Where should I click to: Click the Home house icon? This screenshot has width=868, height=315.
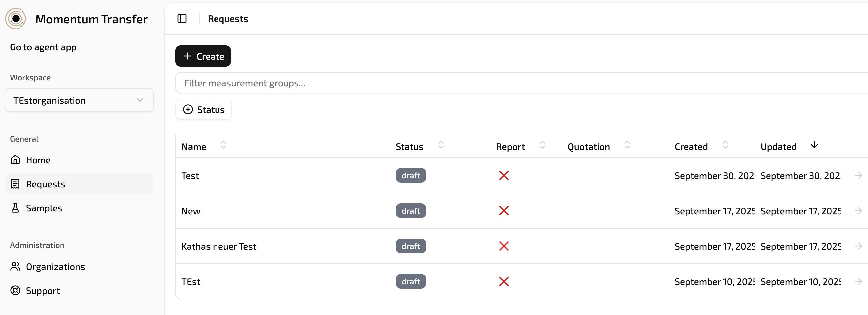click(x=15, y=160)
